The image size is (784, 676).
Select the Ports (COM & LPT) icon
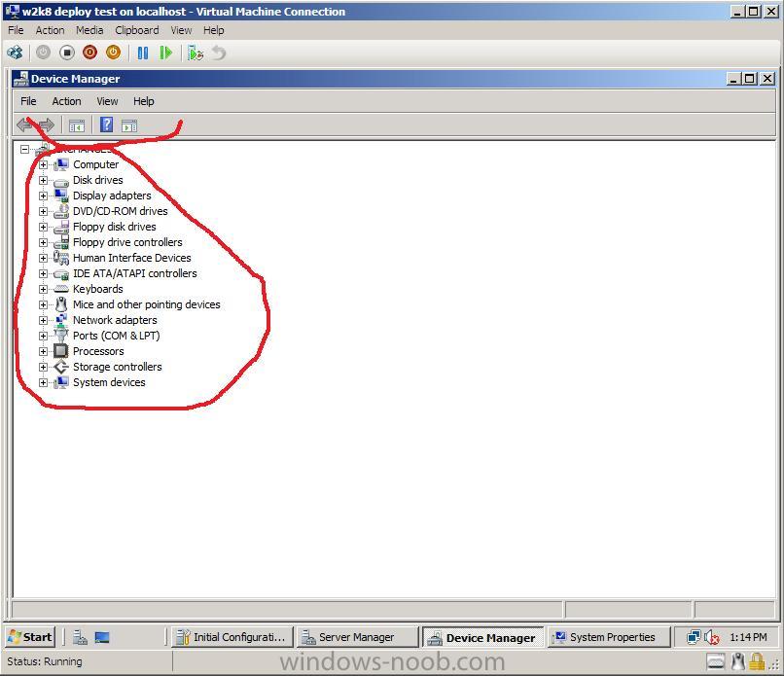pos(61,334)
